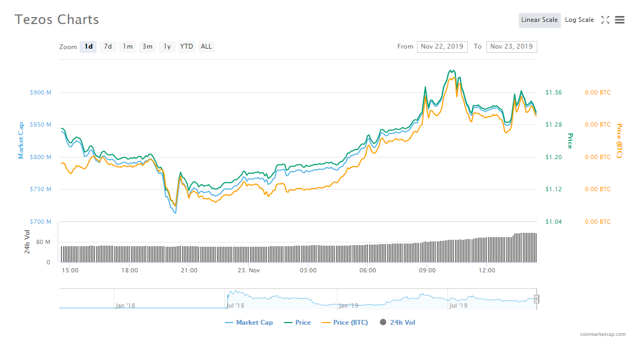Select 1y zoom range

click(x=167, y=46)
